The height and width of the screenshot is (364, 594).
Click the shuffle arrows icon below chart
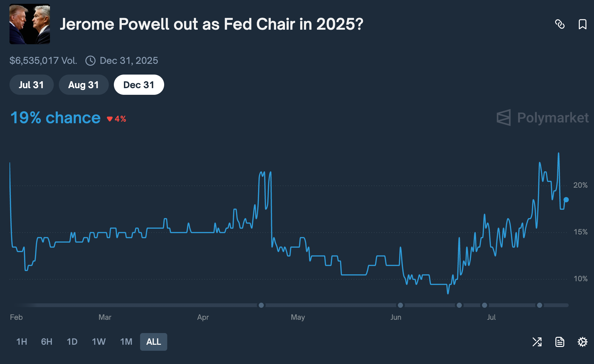pyautogui.click(x=537, y=342)
